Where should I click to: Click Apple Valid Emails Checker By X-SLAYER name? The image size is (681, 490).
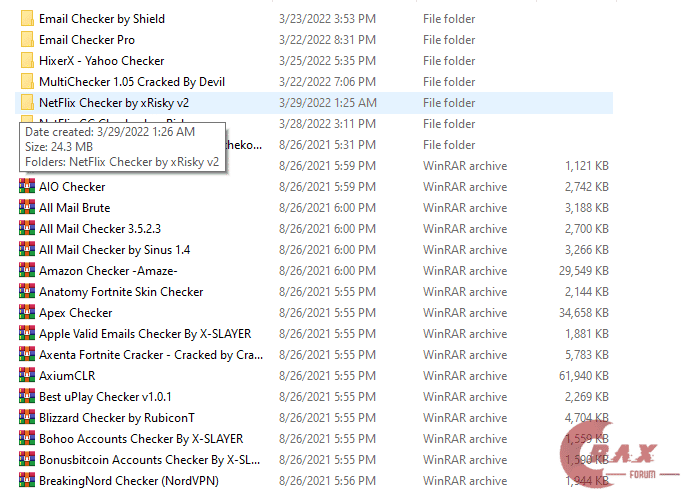145,334
